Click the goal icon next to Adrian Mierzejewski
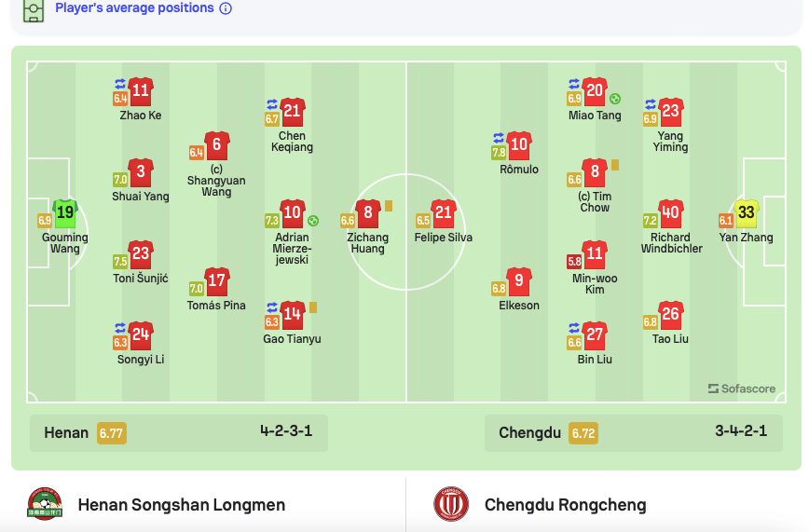Viewport: 809px width, 532px height. pos(313,221)
